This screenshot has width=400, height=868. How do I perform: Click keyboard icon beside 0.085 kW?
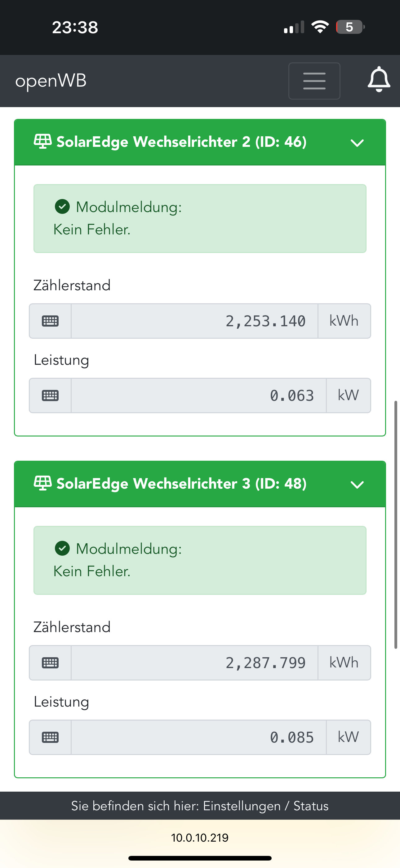coord(50,737)
